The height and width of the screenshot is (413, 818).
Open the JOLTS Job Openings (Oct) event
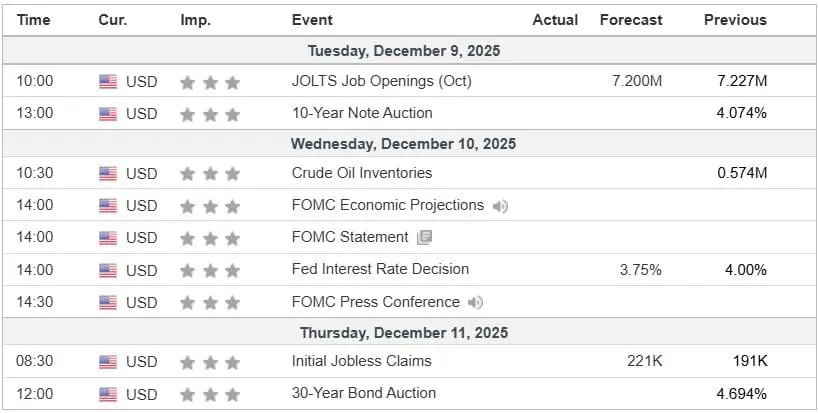tap(381, 81)
